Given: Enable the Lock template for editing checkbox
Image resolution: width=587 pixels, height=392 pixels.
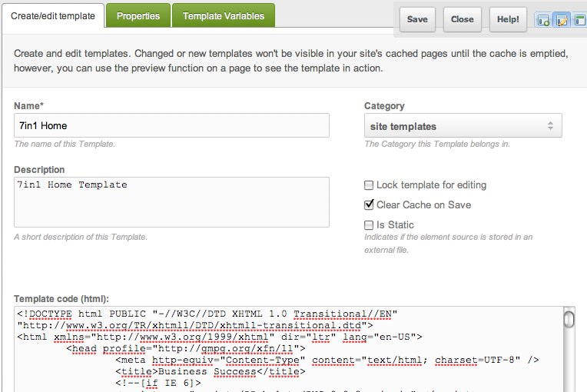Looking at the screenshot, I should (x=369, y=185).
